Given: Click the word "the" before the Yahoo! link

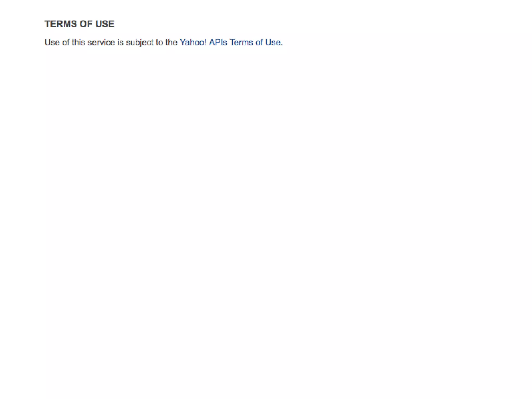Looking at the screenshot, I should pyautogui.click(x=171, y=42).
